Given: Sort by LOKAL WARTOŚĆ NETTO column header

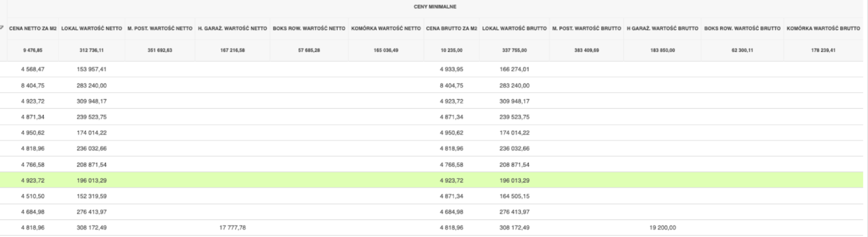Looking at the screenshot, I should coord(92,28).
